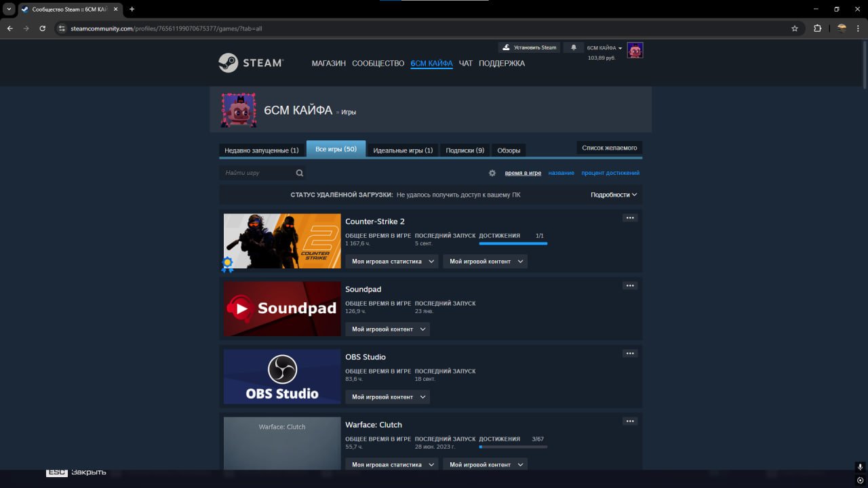Sort games by 'процент достижений'
The width and height of the screenshot is (868, 488).
(x=610, y=173)
